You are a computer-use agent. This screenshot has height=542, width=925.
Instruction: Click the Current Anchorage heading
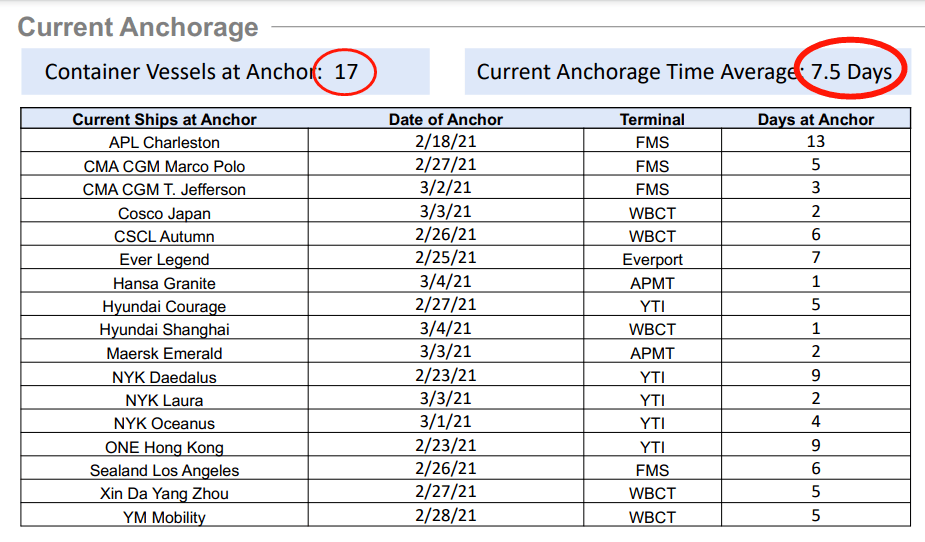(138, 27)
